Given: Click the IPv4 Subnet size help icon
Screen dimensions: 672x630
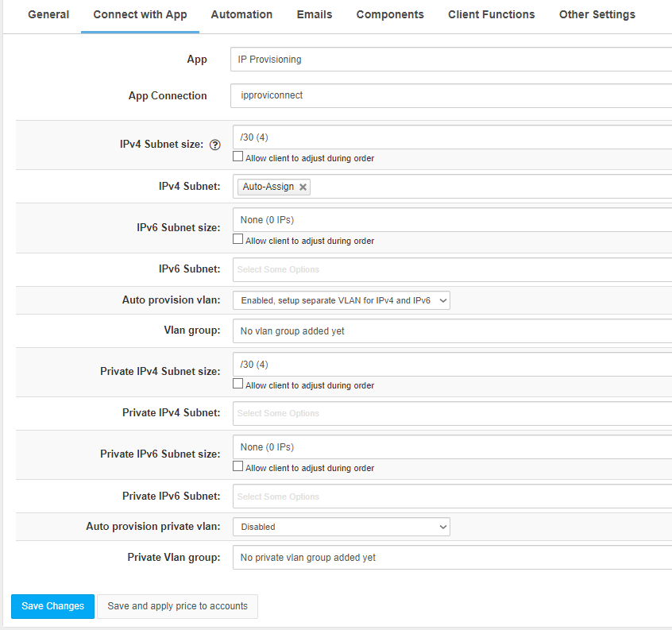Looking at the screenshot, I should (x=214, y=145).
